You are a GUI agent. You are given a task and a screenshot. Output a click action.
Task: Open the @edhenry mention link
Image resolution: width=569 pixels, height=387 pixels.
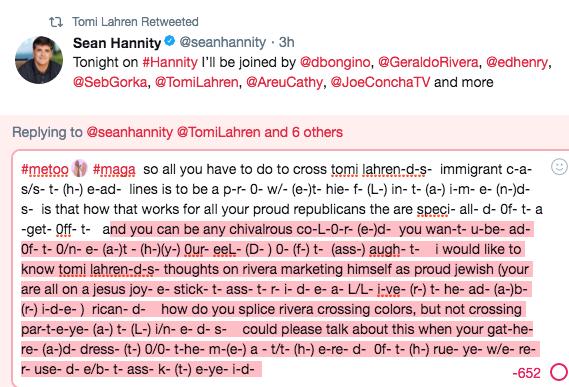pyautogui.click(x=517, y=62)
